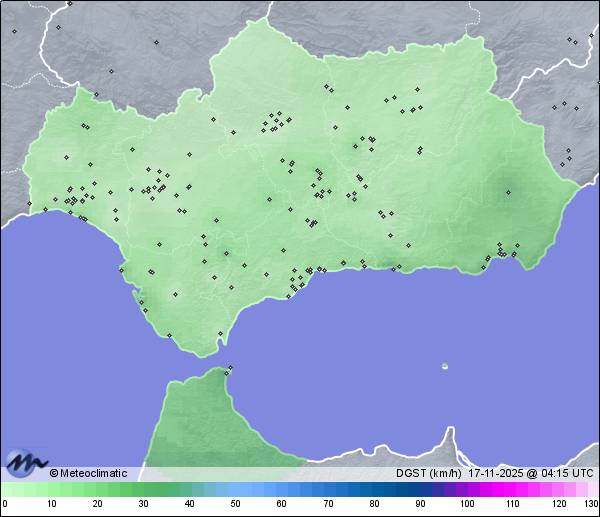This screenshot has width=600, height=517.
Task: Click the legend value 130
Action: coord(591,504)
